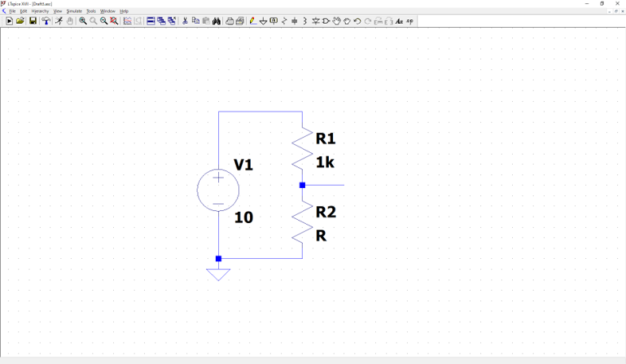Click the Cascade windows icon
This screenshot has width=626, height=364.
(x=162, y=22)
